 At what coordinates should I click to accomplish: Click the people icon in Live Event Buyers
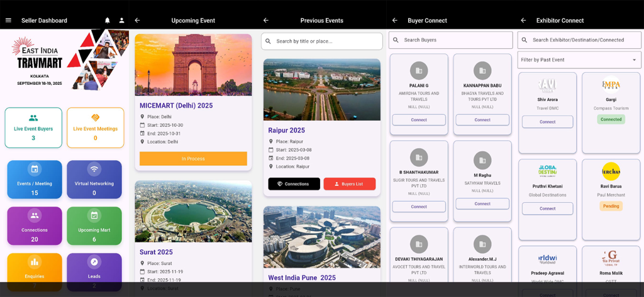(x=33, y=118)
